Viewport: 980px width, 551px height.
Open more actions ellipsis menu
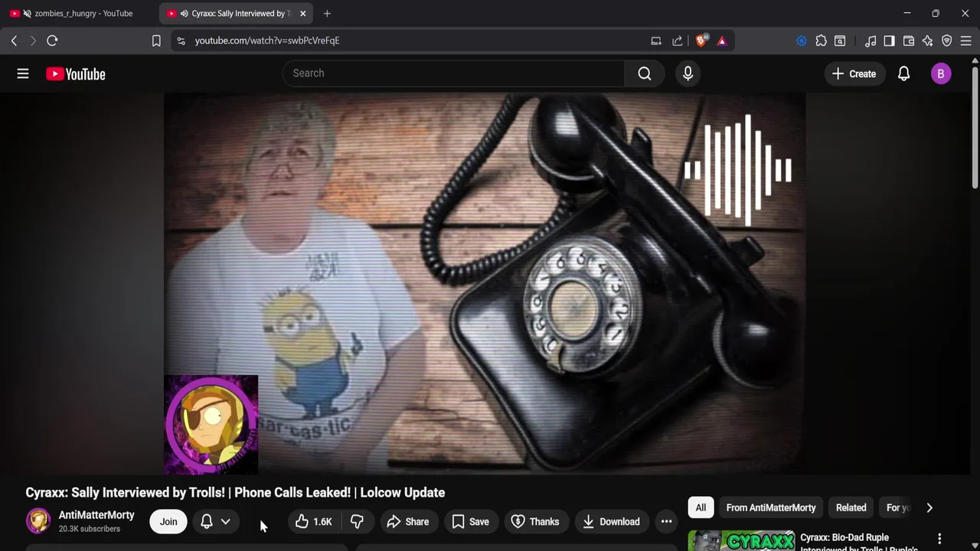pyautogui.click(x=667, y=522)
